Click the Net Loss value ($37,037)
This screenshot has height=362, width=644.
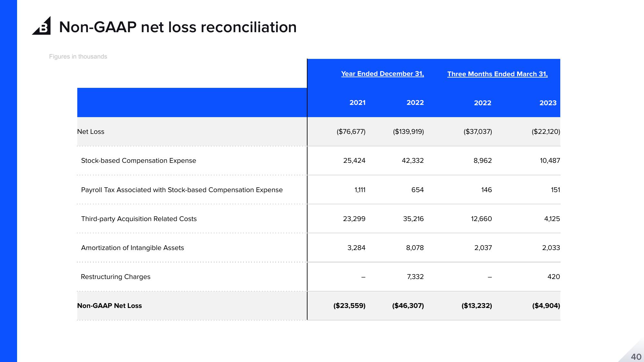[x=478, y=132]
